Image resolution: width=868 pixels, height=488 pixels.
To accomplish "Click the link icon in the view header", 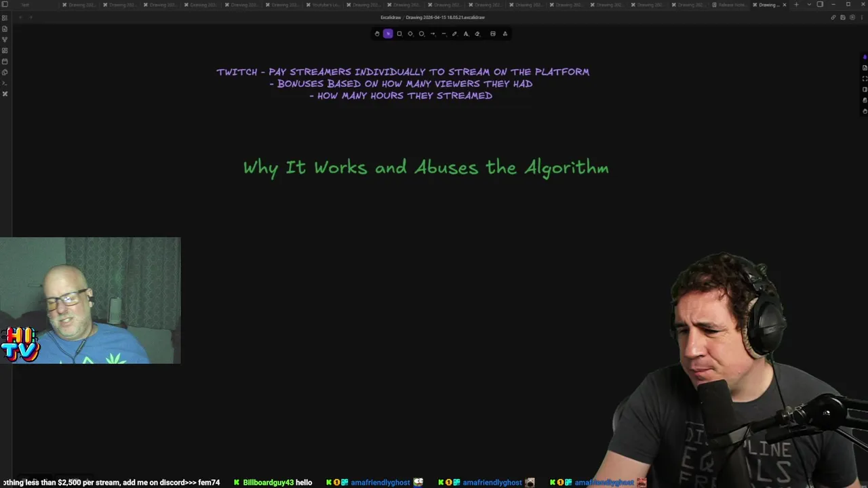I will pyautogui.click(x=833, y=18).
